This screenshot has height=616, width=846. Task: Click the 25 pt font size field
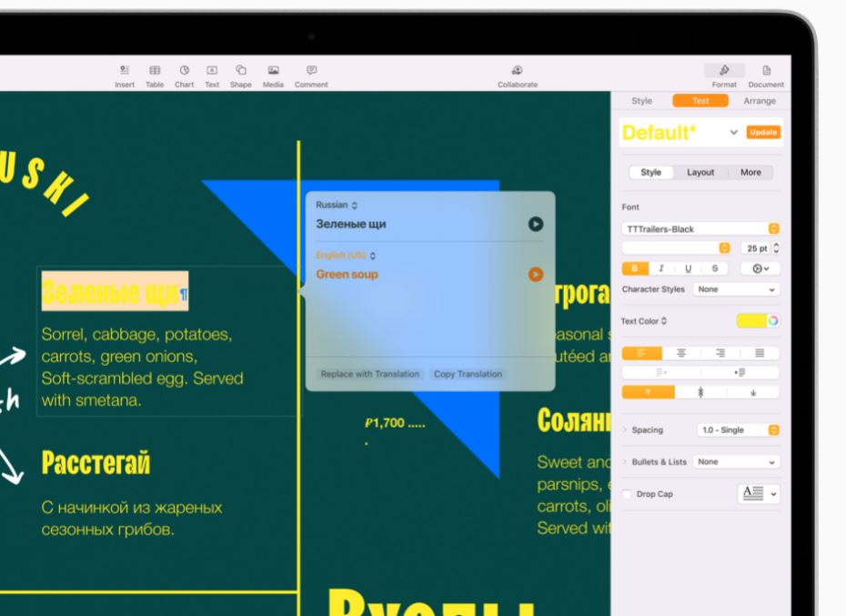tap(757, 247)
